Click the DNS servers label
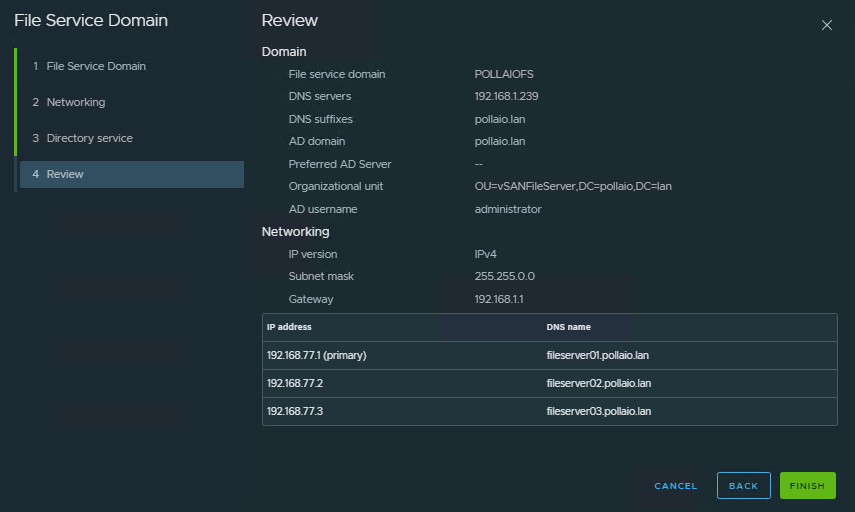Screen dimensions: 855x512 (x=320, y=97)
